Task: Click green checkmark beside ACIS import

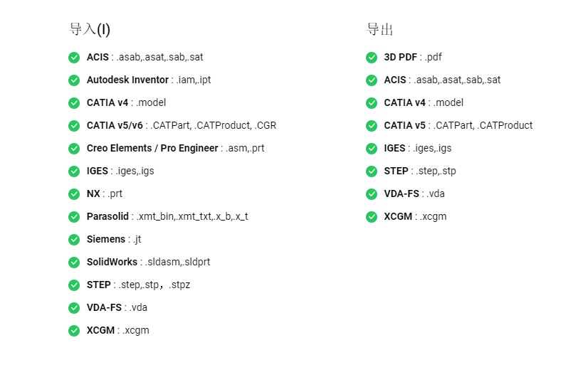Action: tap(74, 58)
